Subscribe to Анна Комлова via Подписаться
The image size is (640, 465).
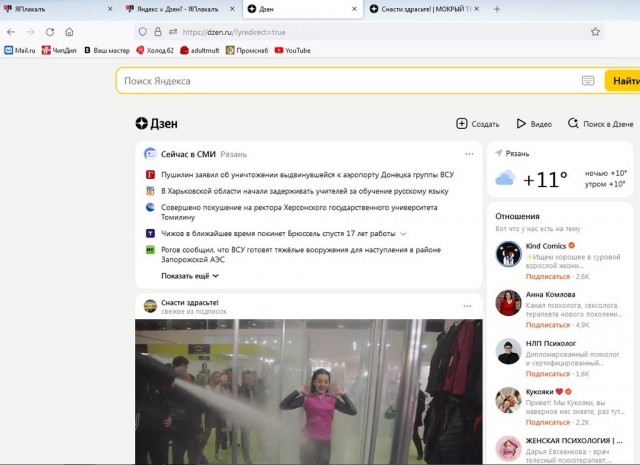[x=547, y=325]
